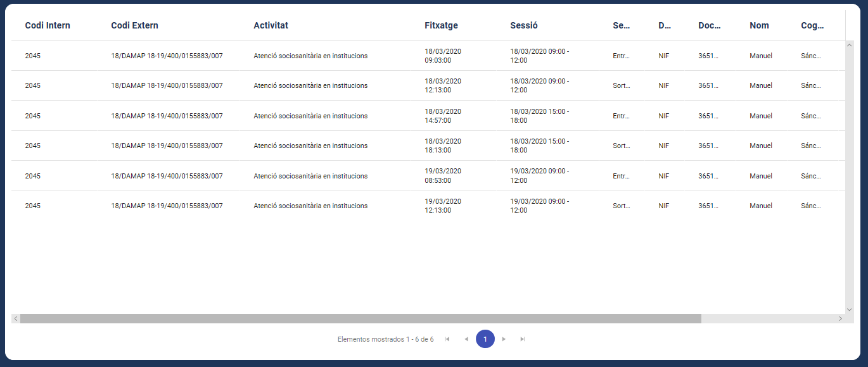Image resolution: width=868 pixels, height=367 pixels.
Task: Sort by Codi Intern column header
Action: click(48, 25)
